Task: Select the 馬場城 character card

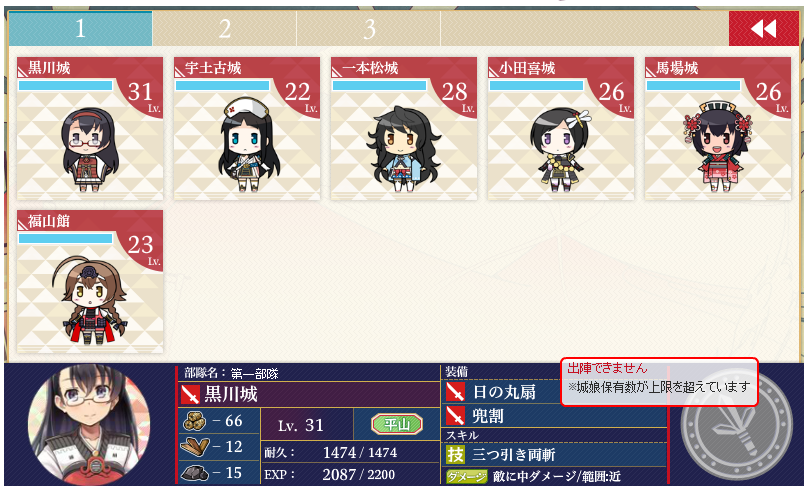Action: [x=718, y=128]
